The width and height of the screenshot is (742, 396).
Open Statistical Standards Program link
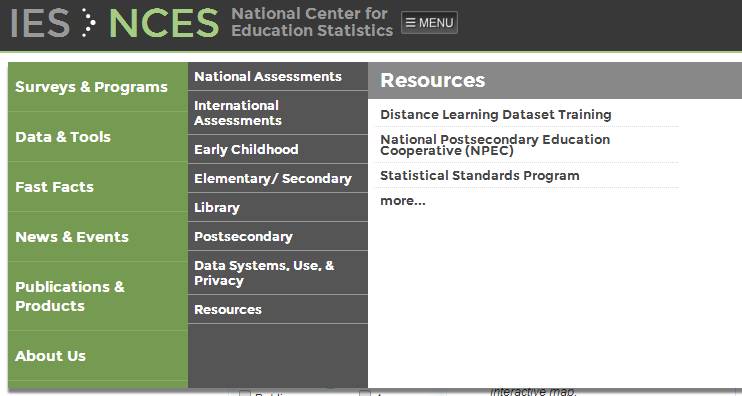(x=479, y=176)
